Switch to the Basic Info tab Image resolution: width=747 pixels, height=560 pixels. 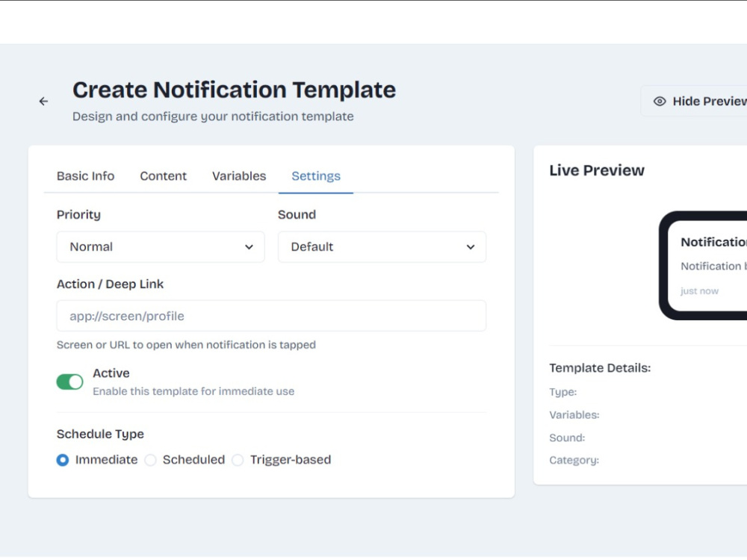click(85, 176)
